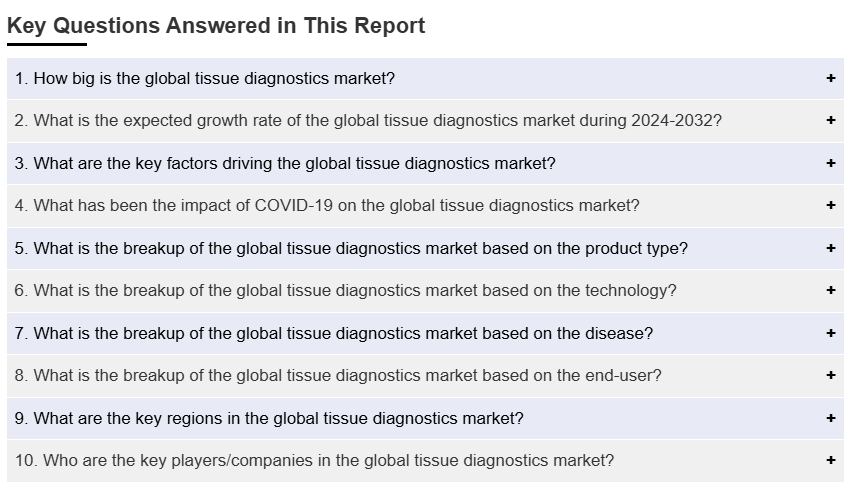Click plus icon beside 'How big' question
Image resolution: width=851 pixels, height=488 pixels.
tap(830, 78)
